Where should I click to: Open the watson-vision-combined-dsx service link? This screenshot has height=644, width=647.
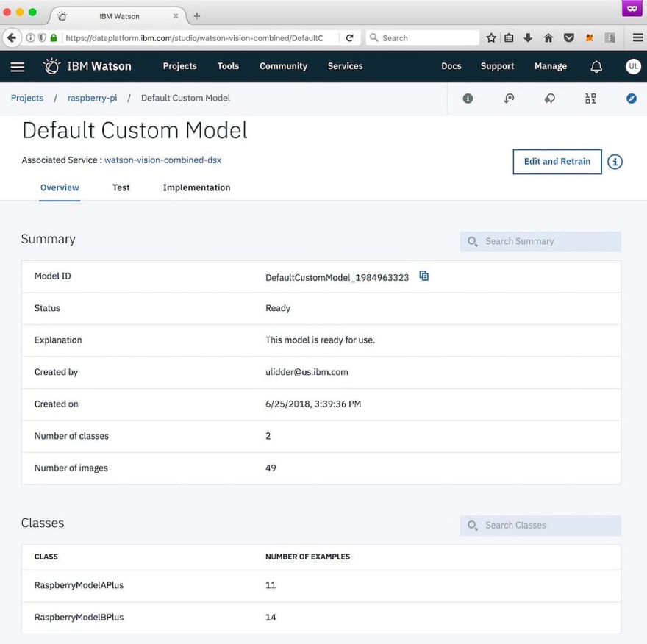[x=162, y=160]
